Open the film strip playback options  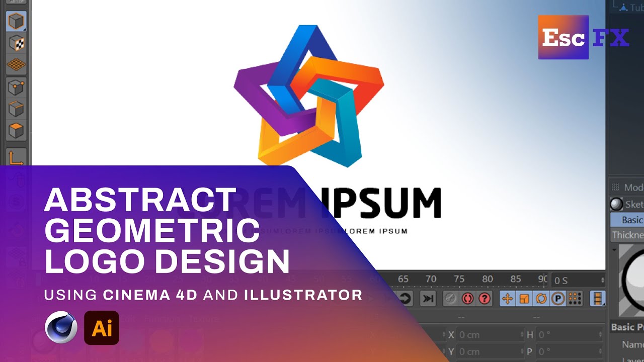click(598, 299)
